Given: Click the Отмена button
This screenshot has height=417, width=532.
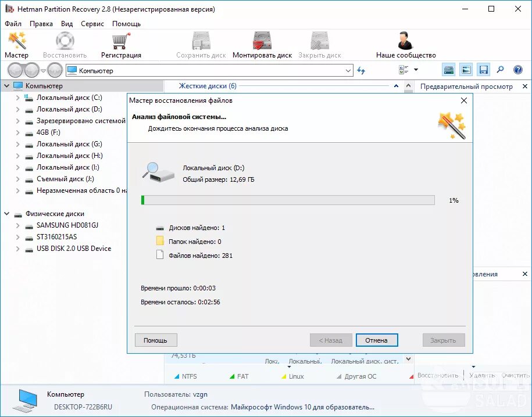Looking at the screenshot, I should coord(377,340).
